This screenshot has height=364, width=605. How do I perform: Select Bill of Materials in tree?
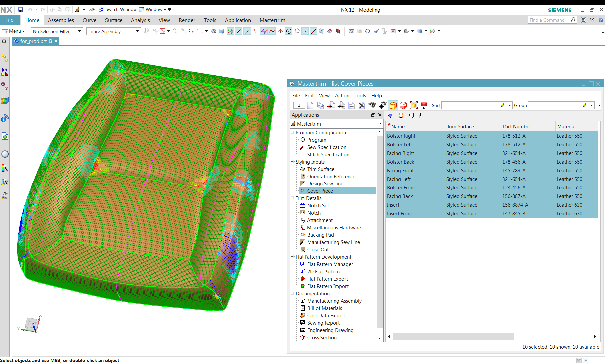pyautogui.click(x=325, y=308)
